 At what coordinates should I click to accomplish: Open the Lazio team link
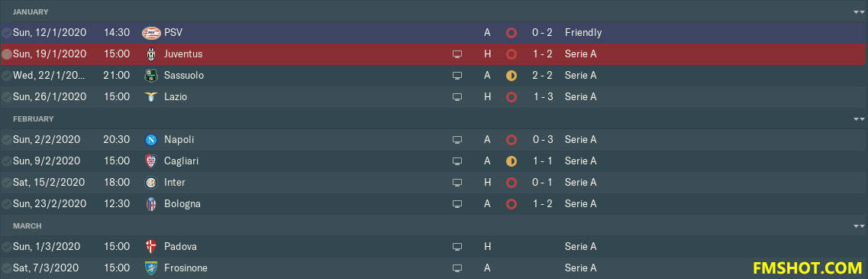[176, 96]
